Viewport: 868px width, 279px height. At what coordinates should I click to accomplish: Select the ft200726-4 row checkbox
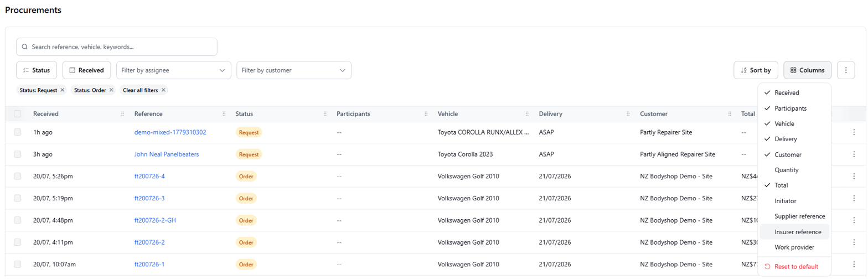(18, 177)
